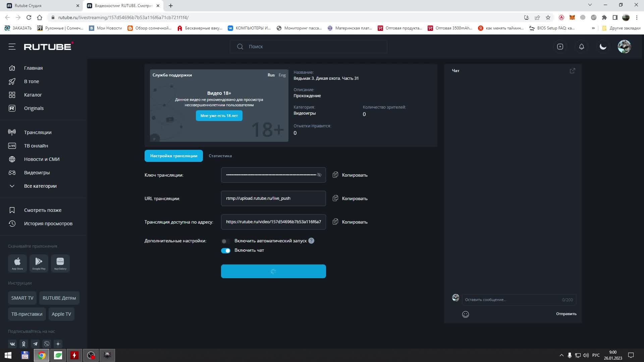Switch theme with the moon icon
This screenshot has height=362, width=644.
[x=603, y=47]
